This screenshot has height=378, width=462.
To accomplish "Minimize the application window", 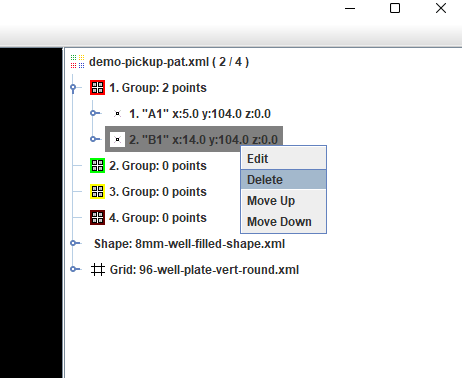I will tap(350, 8).
